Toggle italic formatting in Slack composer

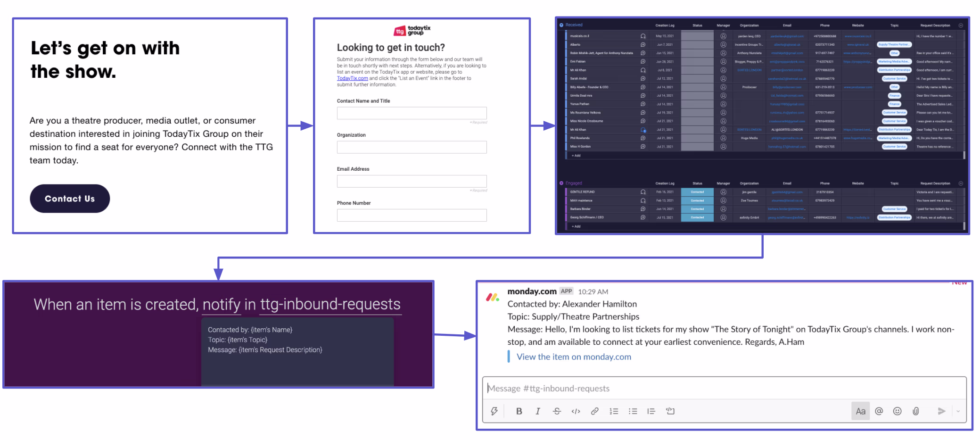point(538,411)
